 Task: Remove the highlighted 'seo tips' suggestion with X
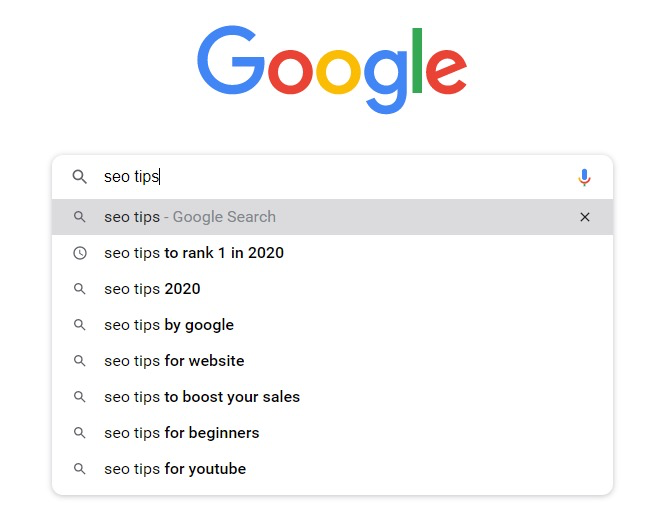pos(584,217)
